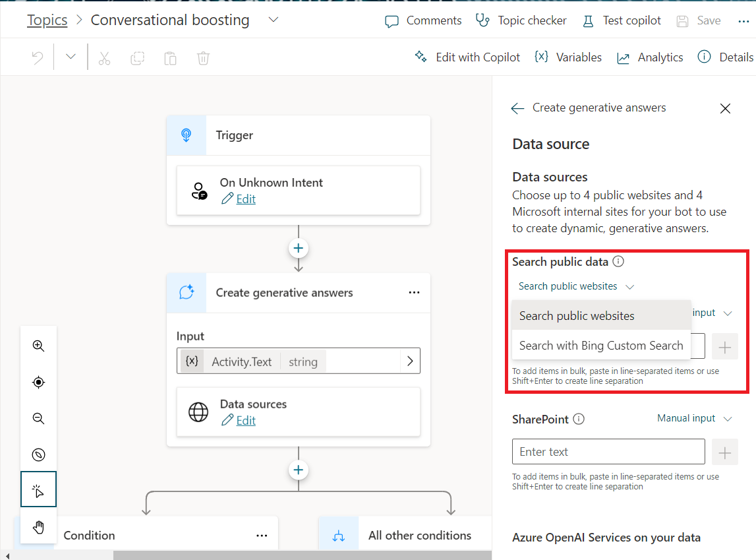This screenshot has height=560, width=756.
Task: Click Edit link under Data sources
Action: [x=245, y=420]
